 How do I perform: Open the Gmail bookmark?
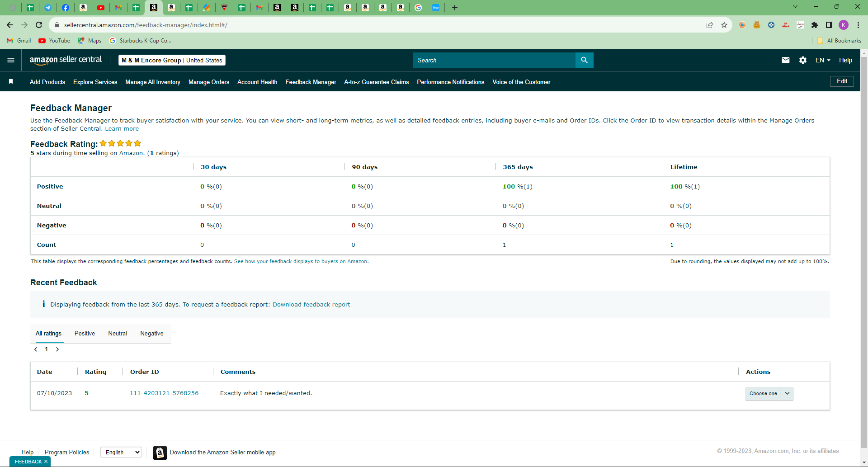[x=19, y=41]
